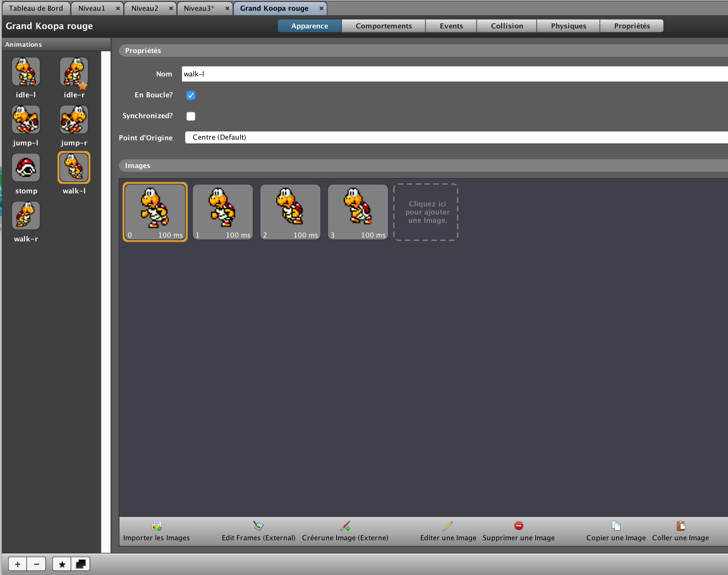
Task: Uncheck the En Boucle checkbox
Action: 191,95
